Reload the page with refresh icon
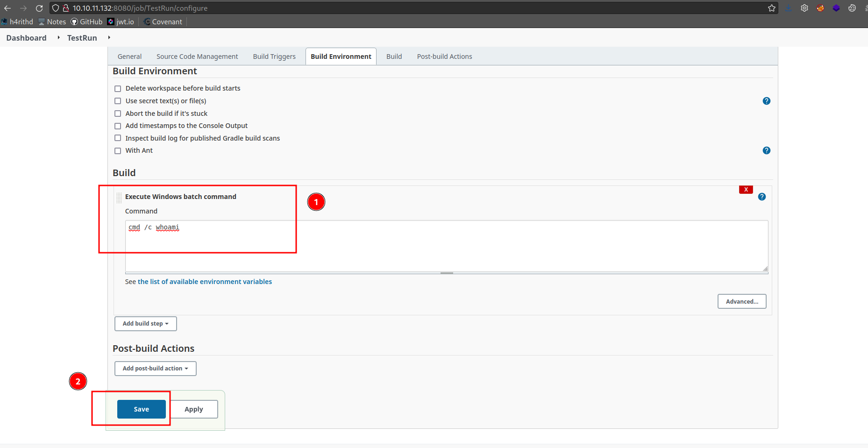Viewport: 868px width, 448px height. (39, 8)
